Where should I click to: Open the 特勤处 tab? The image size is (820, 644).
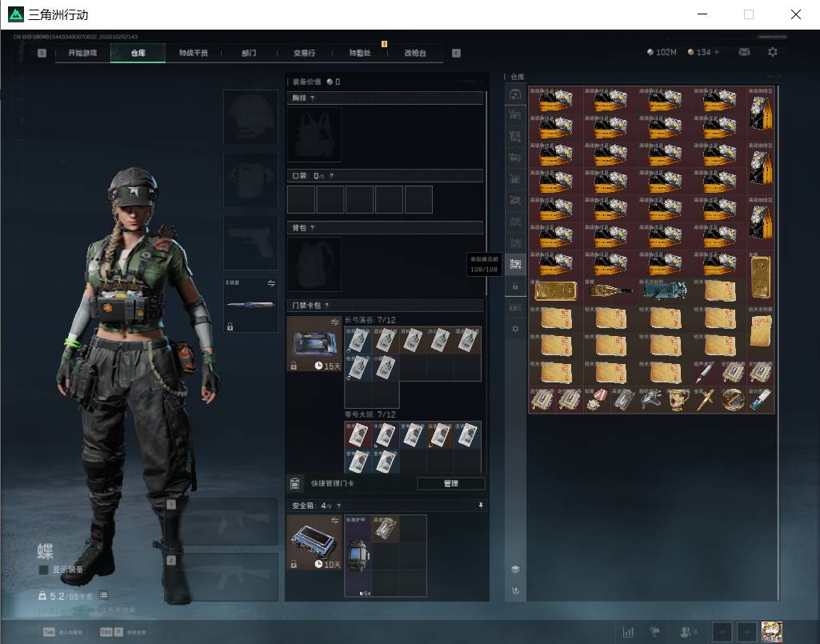tap(360, 53)
